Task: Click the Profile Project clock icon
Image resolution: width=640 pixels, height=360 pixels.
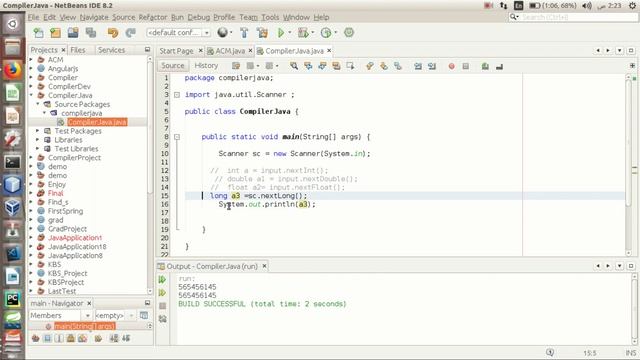Action: [326, 33]
